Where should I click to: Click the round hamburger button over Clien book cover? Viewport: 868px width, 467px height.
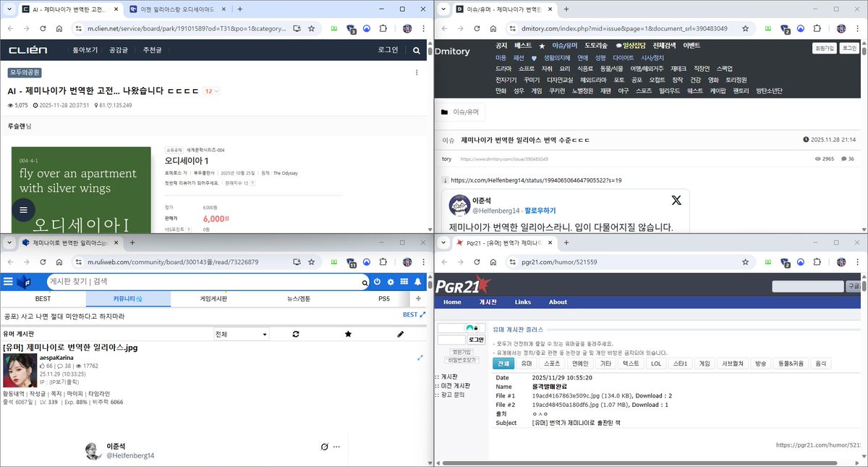[x=23, y=209]
